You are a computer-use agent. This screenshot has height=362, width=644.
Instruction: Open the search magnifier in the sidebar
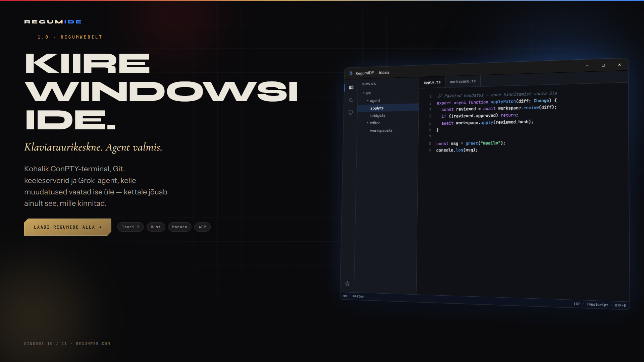coord(351,100)
